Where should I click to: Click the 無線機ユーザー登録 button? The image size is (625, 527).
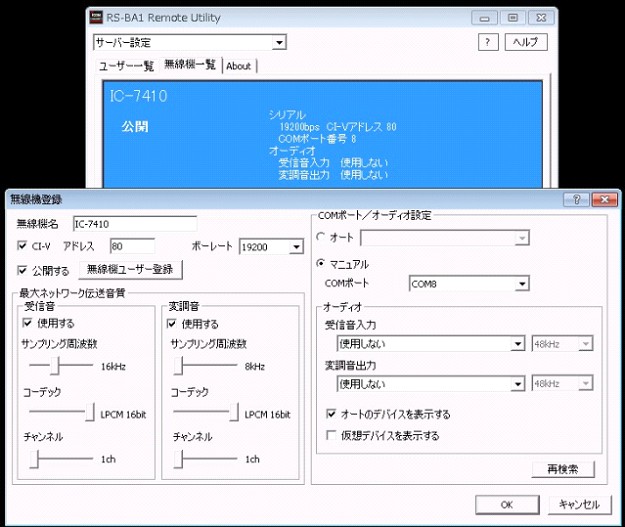[130, 270]
